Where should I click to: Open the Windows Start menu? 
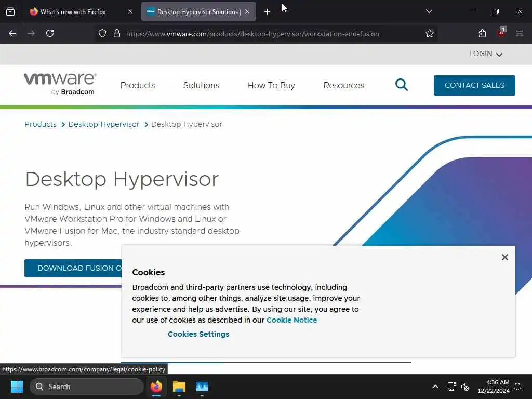coord(17,387)
